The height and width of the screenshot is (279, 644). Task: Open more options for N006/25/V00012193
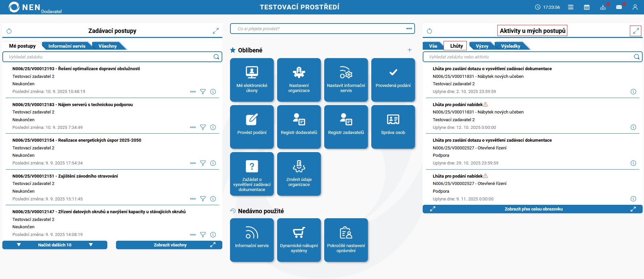[x=193, y=92]
